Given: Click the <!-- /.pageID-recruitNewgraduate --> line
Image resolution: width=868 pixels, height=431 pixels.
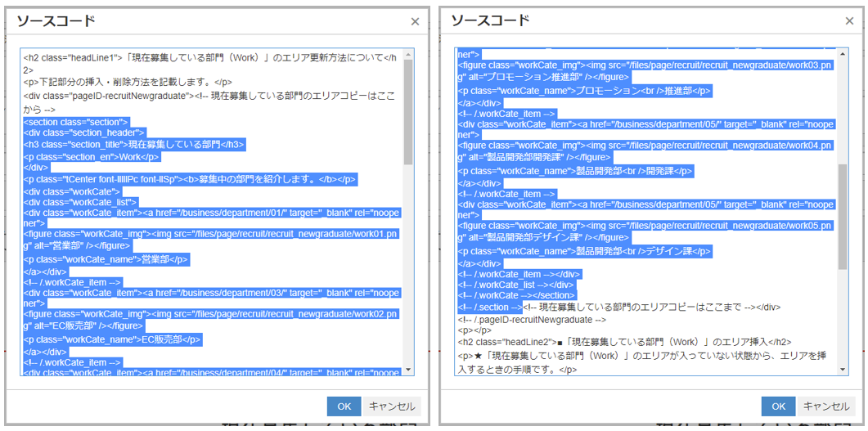Looking at the screenshot, I should (x=532, y=320).
